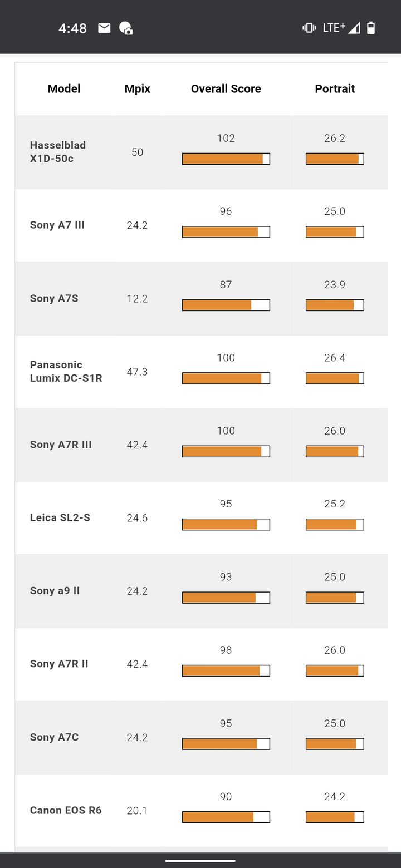
Task: Tap the status bar clock
Action: point(73,28)
